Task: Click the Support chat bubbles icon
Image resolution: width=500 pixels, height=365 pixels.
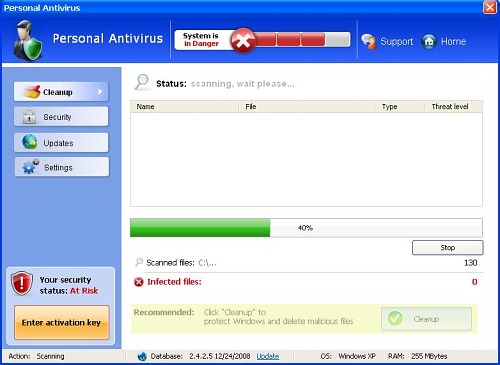Action: (x=369, y=42)
